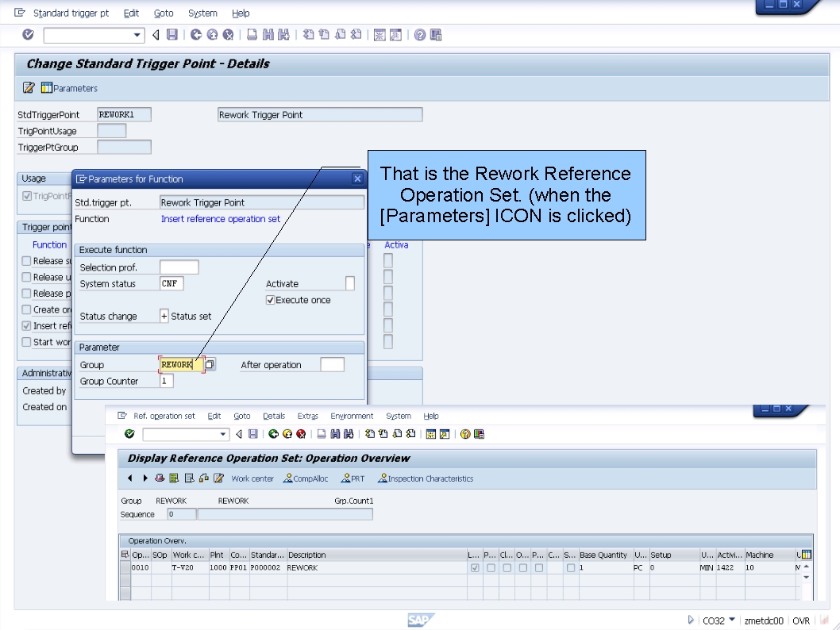Image resolution: width=840 pixels, height=630 pixels.
Task: Click the next arrow in the Operation Overview toolbar
Action: [144, 478]
